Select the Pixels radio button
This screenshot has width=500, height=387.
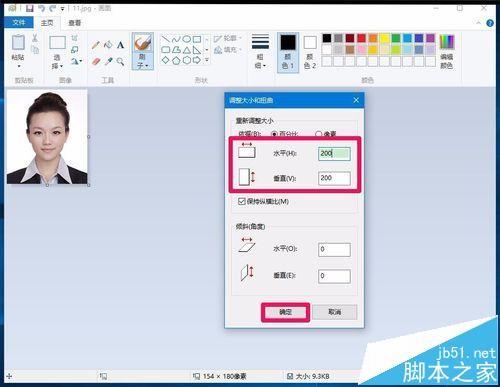click(x=318, y=134)
